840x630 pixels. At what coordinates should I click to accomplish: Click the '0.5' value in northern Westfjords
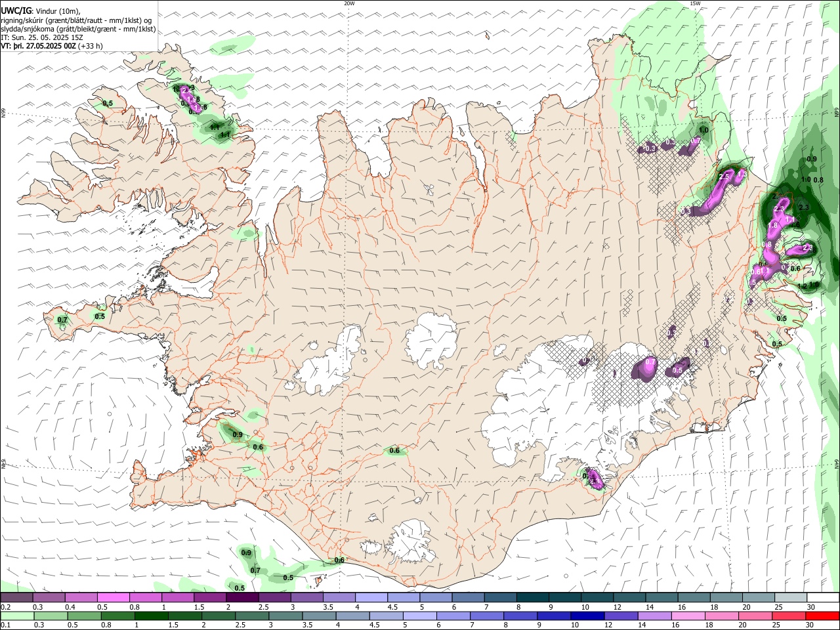[108, 103]
